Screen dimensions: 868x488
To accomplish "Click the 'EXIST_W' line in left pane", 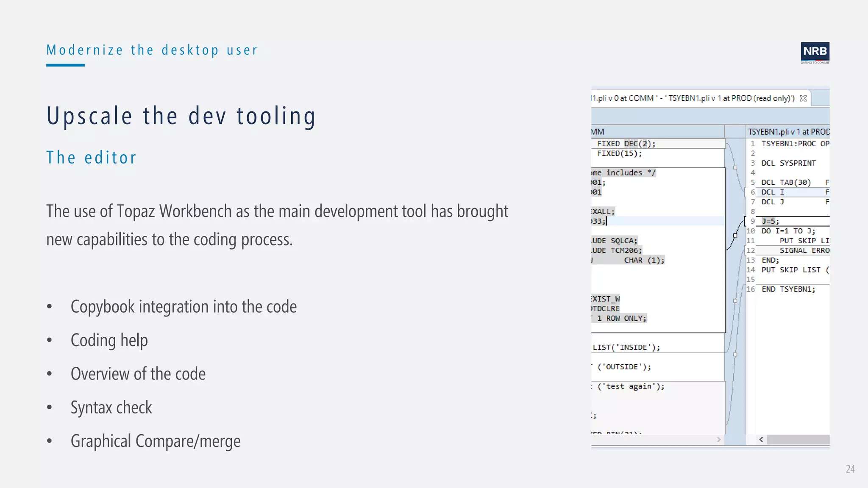I will click(x=606, y=299).
